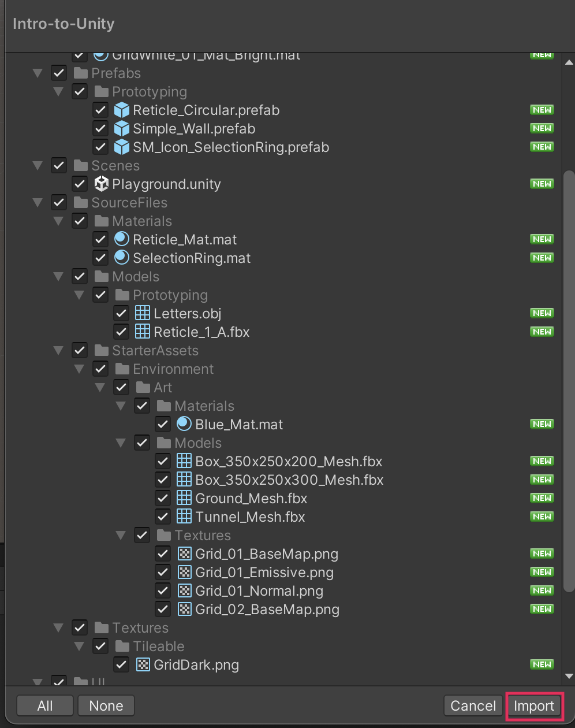Click the Box_350x250x200_Mesh.fbx mesh icon

pyautogui.click(x=184, y=461)
